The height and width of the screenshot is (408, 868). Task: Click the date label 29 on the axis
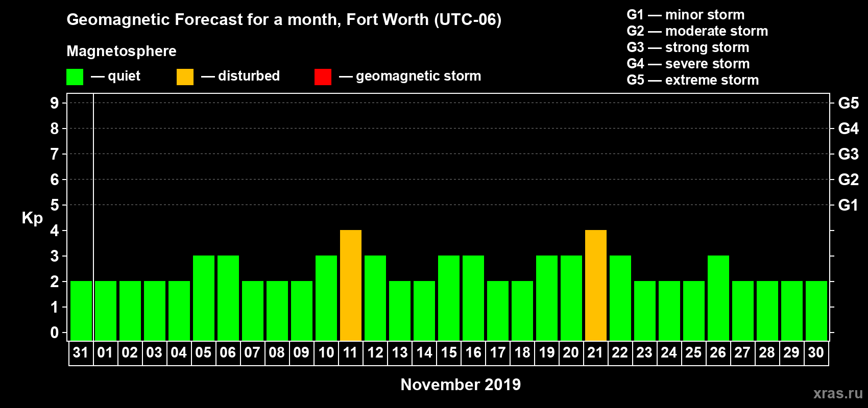(x=791, y=352)
